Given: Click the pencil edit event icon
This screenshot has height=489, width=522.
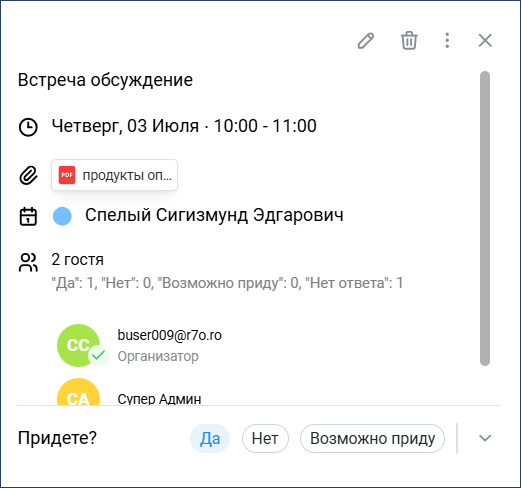Looking at the screenshot, I should click(366, 41).
